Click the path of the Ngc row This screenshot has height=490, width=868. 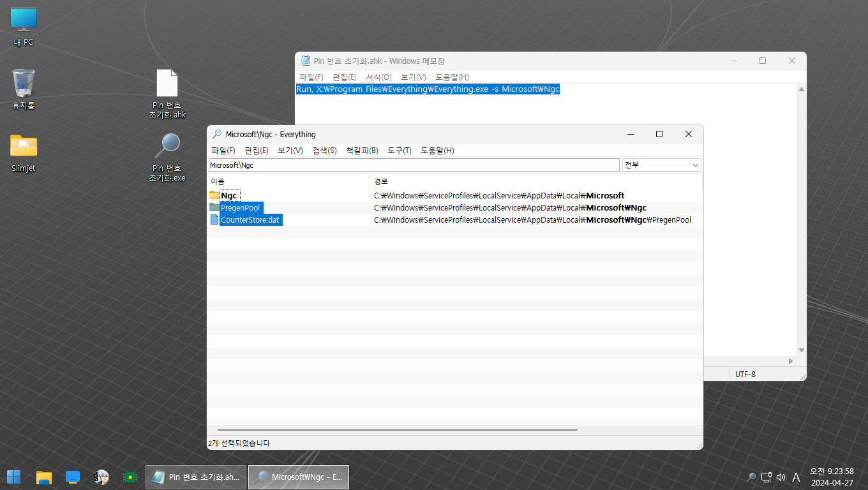pos(499,195)
